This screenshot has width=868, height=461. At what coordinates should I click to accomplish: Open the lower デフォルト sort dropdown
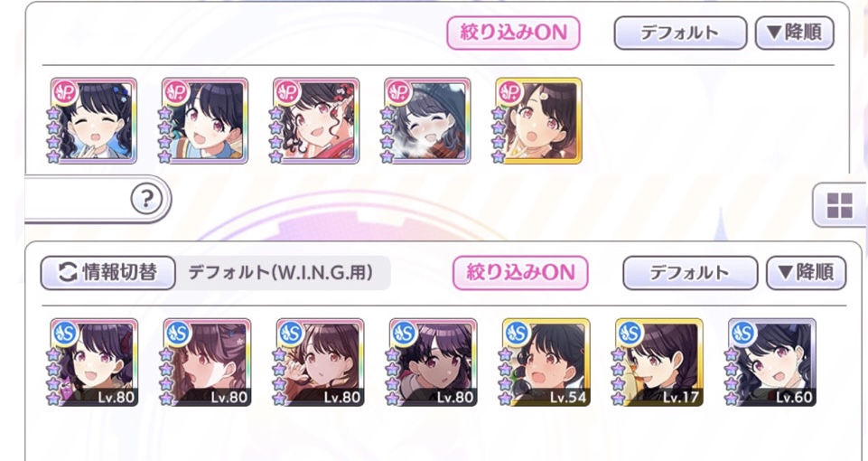click(690, 273)
